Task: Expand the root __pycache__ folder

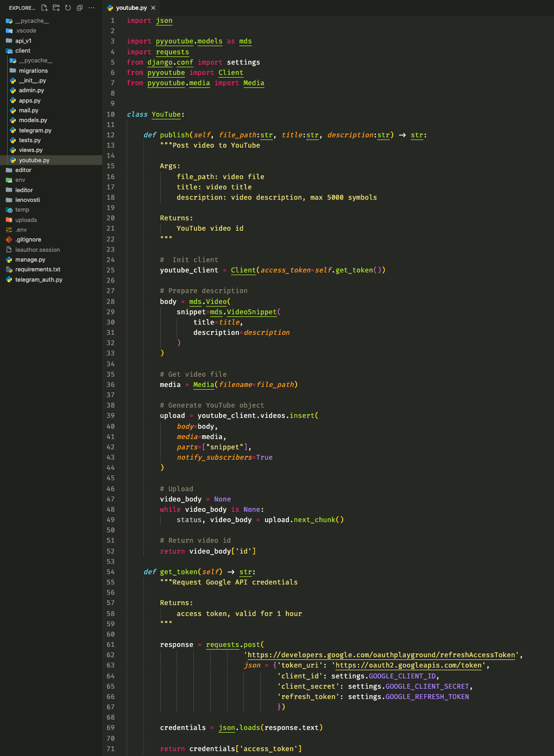Action: (x=51, y=21)
